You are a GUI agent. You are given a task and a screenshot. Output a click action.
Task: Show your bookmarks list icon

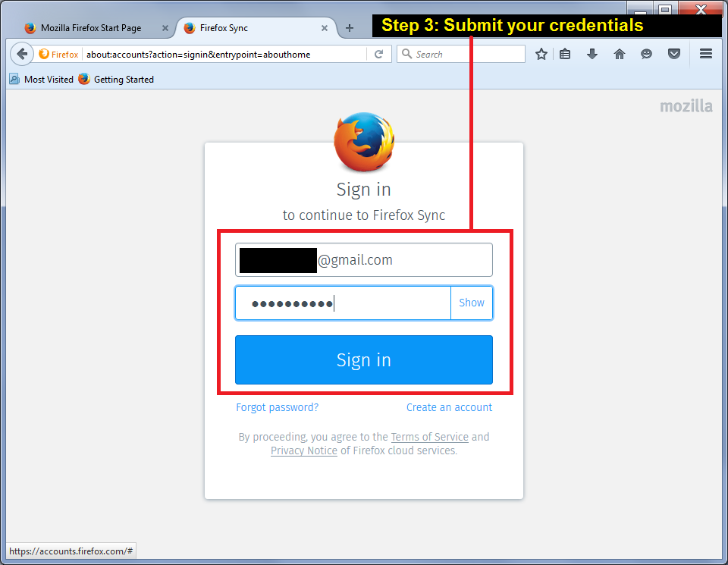[565, 55]
